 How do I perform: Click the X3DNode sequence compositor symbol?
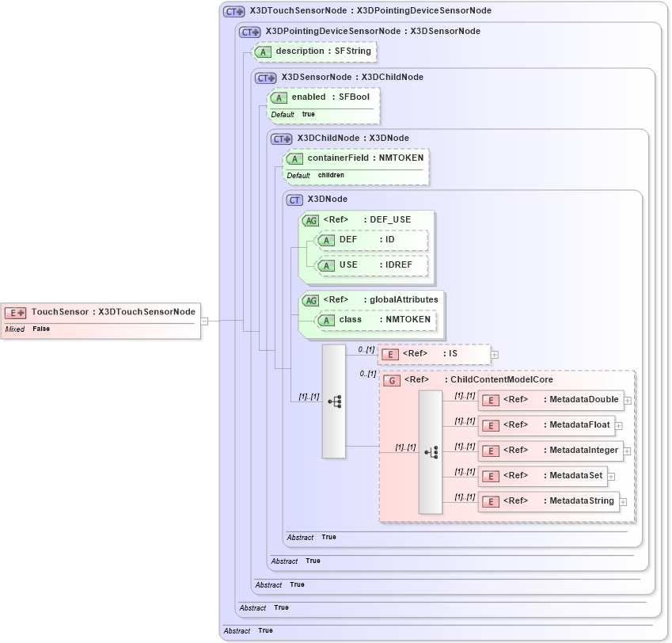pyautogui.click(x=334, y=401)
